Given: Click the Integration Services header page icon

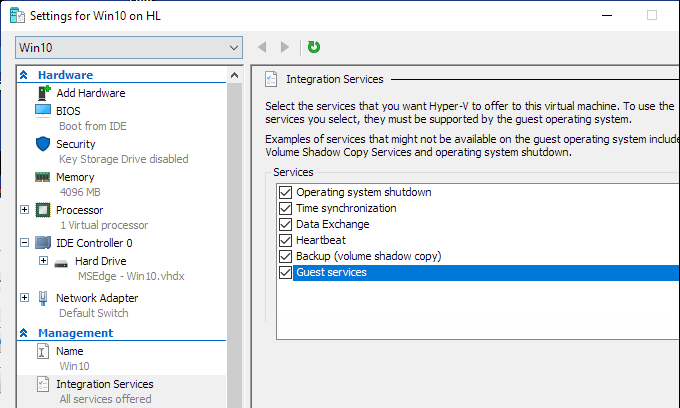Looking at the screenshot, I should [271, 79].
